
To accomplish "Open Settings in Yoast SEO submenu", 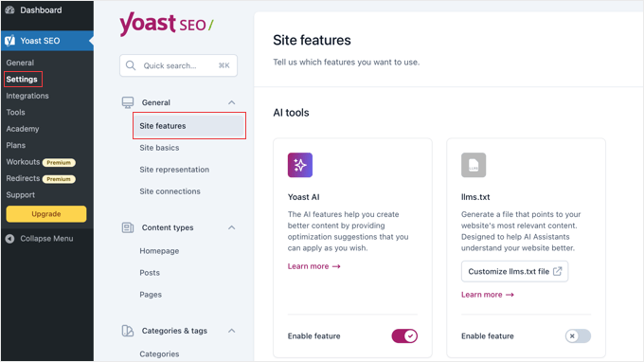I will click(22, 80).
